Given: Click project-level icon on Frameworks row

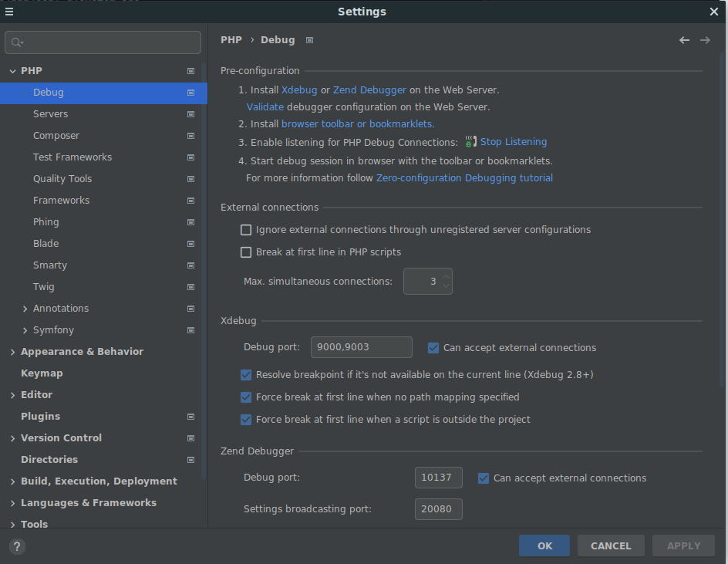Looking at the screenshot, I should (x=190, y=201).
